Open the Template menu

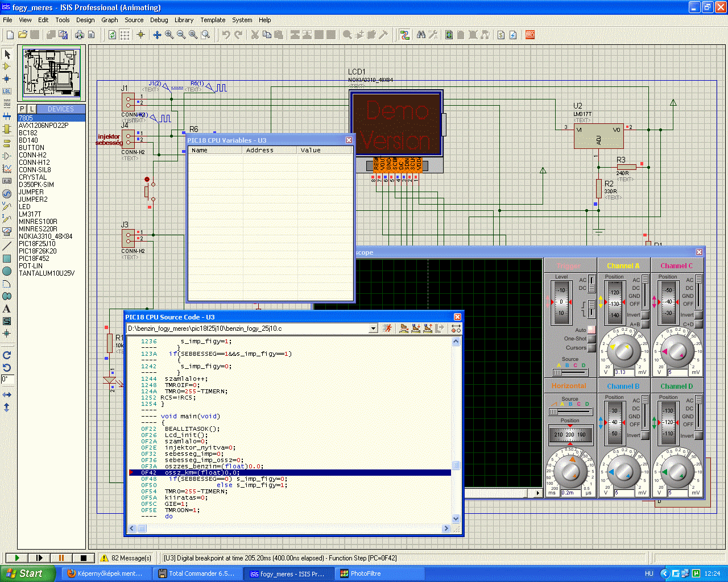coord(213,20)
